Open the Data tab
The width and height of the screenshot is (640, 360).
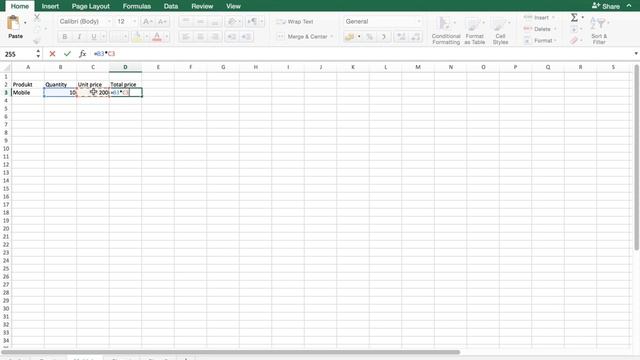pos(171,6)
